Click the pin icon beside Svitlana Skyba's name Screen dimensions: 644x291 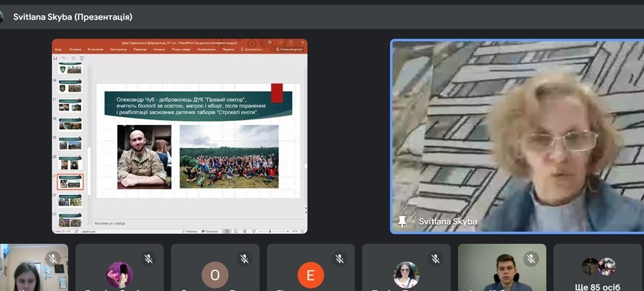coord(402,222)
